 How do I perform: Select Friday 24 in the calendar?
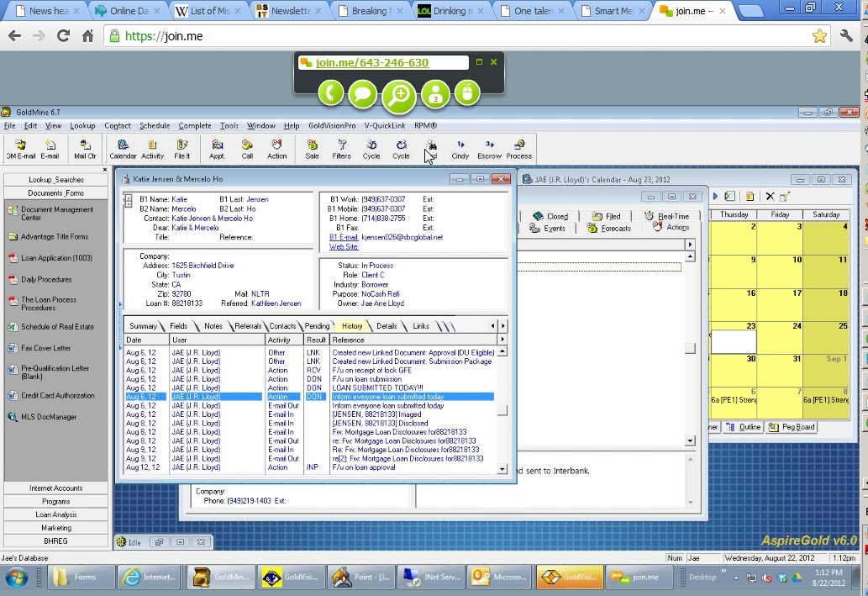(779, 336)
